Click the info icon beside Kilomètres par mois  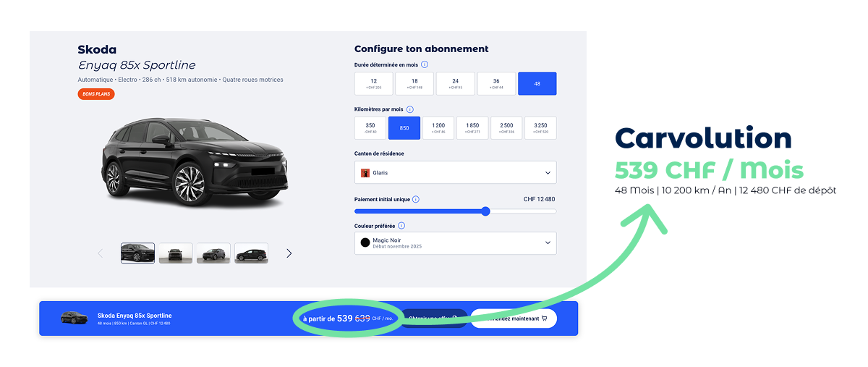[409, 109]
